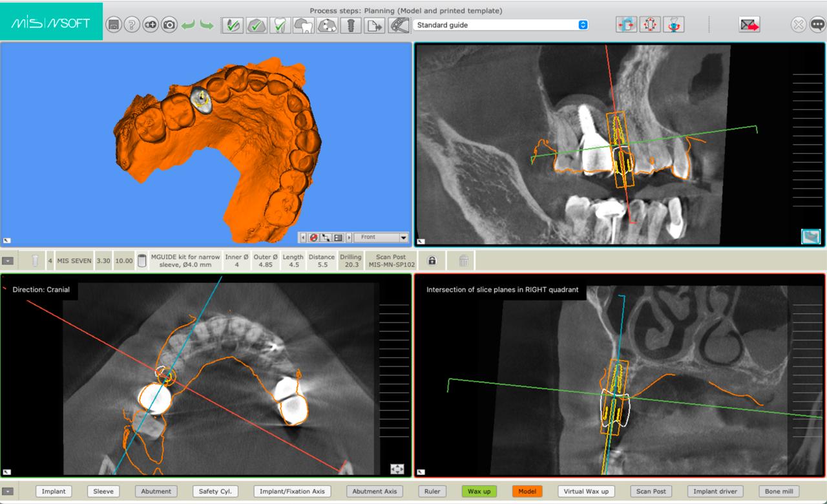Select the drill guide template step

click(x=400, y=25)
